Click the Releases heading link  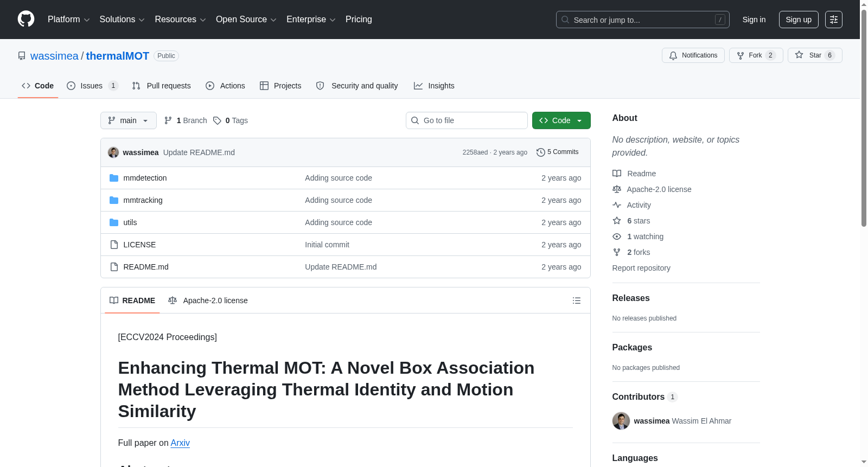[x=631, y=298]
